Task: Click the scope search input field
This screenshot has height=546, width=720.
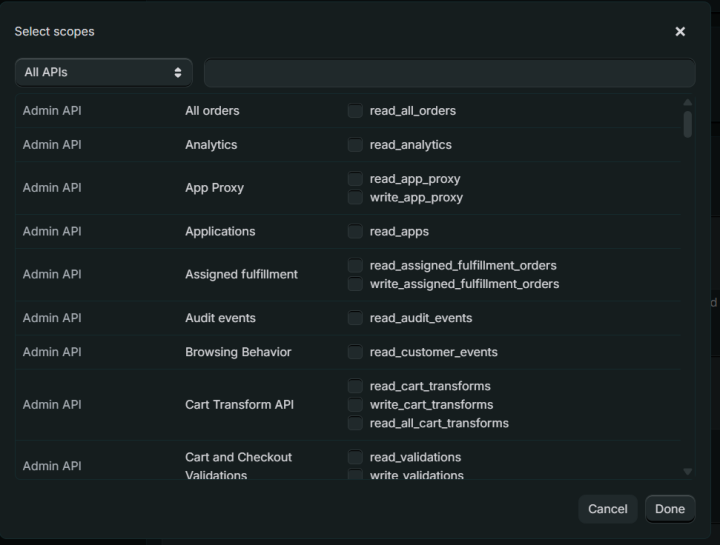Action: [449, 73]
